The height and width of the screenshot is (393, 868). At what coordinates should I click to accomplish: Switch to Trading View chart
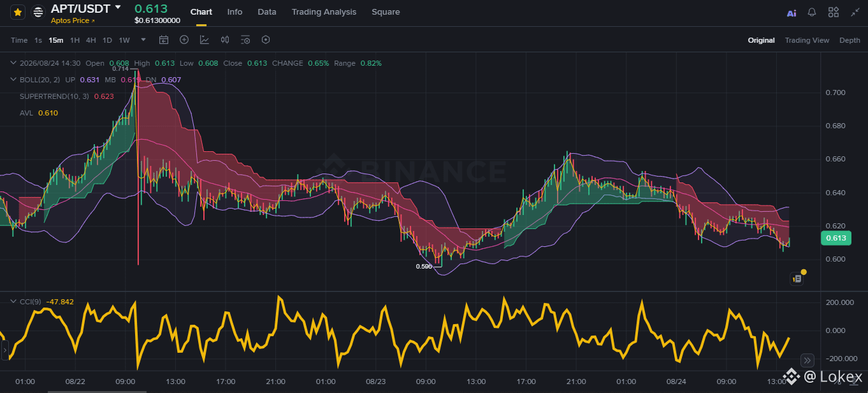[807, 40]
